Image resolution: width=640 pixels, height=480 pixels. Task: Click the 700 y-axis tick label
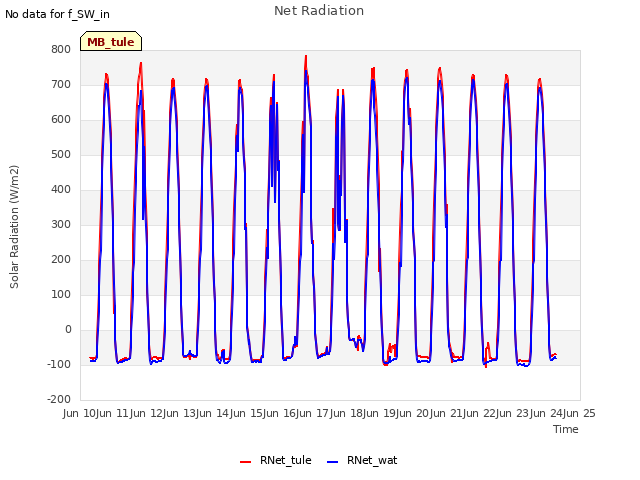pyautogui.click(x=61, y=84)
